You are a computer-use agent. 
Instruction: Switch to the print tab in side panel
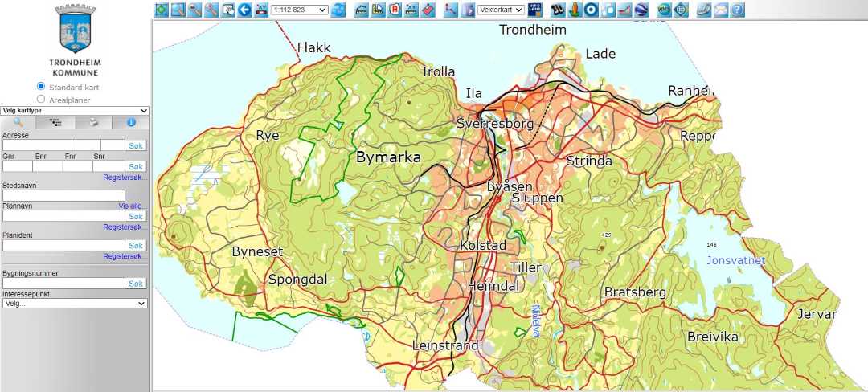click(x=94, y=123)
